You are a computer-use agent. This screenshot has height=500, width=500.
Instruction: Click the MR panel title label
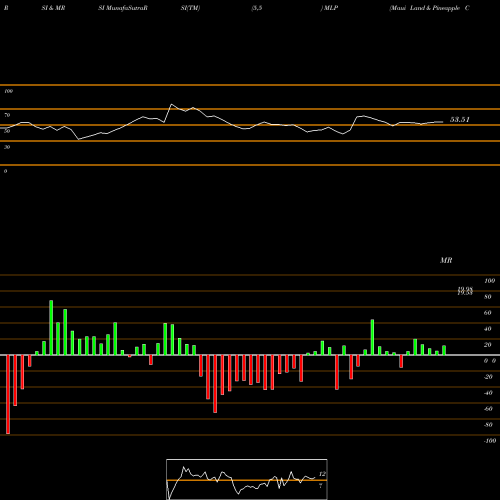coord(446,260)
